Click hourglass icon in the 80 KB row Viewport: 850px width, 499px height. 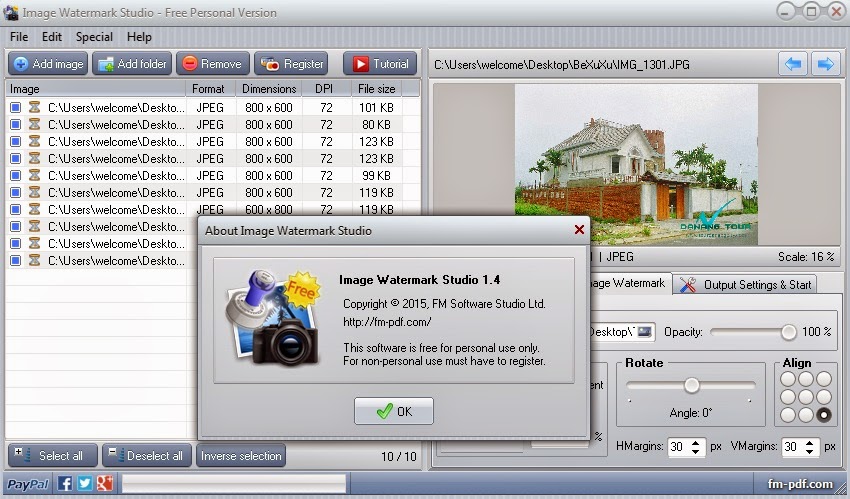click(x=34, y=125)
